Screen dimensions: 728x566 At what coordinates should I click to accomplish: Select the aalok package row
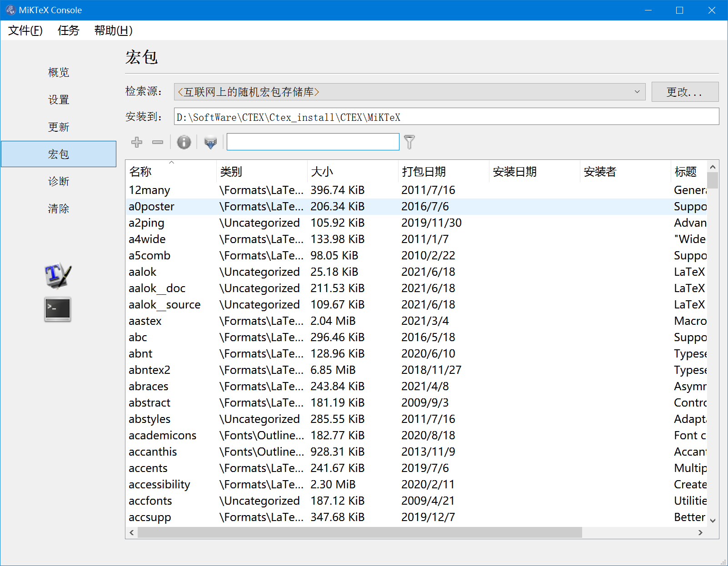416,272
